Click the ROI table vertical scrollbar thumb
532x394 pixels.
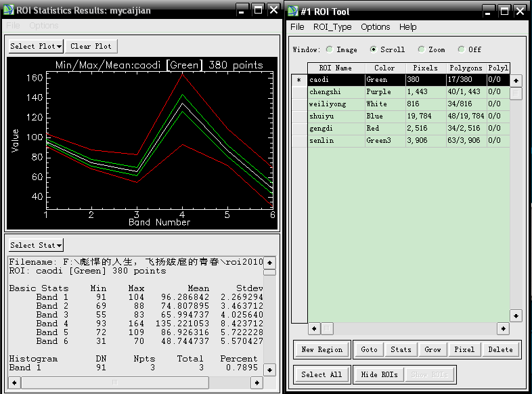[516, 93]
